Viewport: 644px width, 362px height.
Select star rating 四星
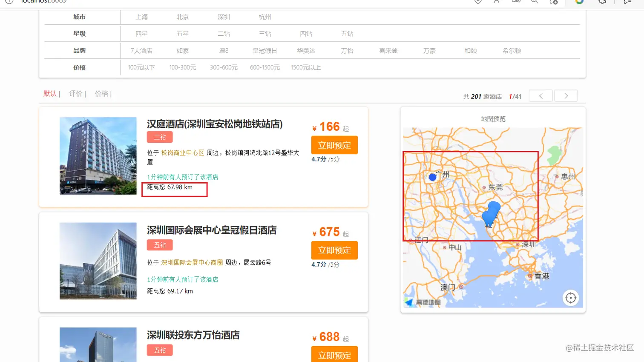[141, 34]
